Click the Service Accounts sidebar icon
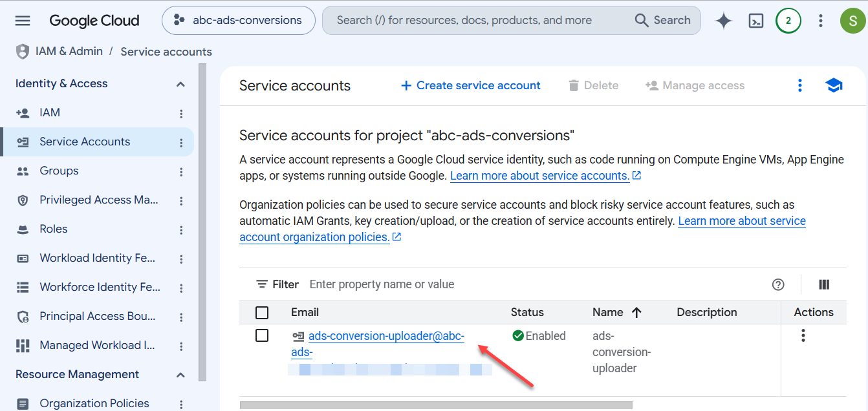 click(x=23, y=142)
